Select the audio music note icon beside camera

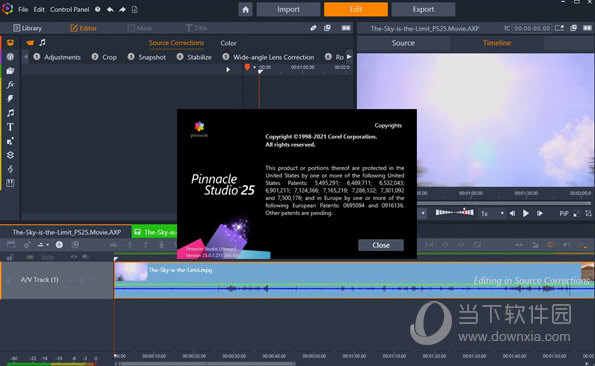pyautogui.click(x=42, y=42)
